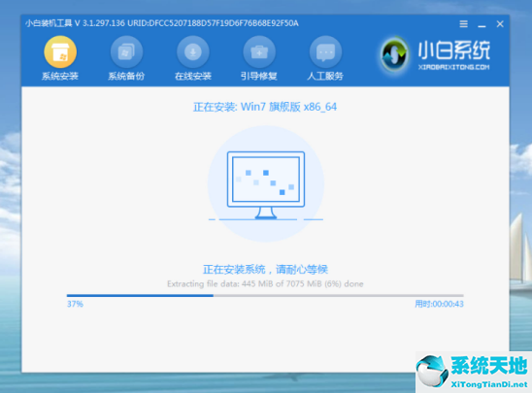The image size is (532, 393).
Task: Click the monitor installation illustration
Action: point(266,184)
